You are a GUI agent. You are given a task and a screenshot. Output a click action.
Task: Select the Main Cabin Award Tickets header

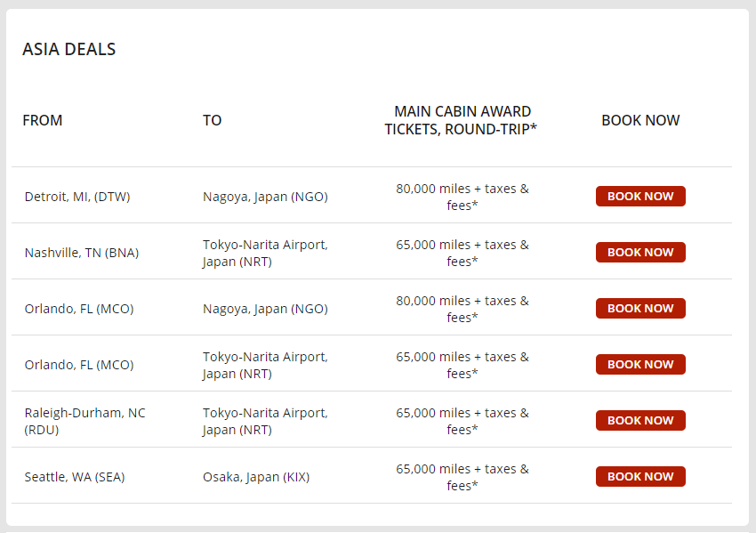click(x=462, y=120)
